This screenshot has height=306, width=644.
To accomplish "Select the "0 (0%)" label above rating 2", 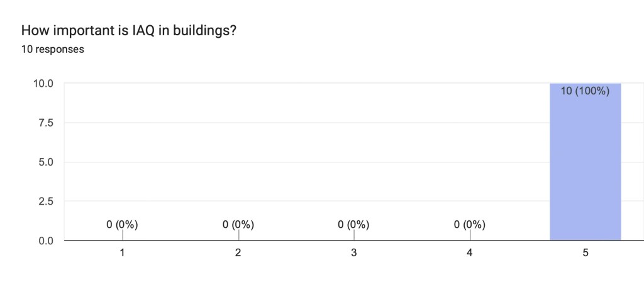I will (x=238, y=224).
